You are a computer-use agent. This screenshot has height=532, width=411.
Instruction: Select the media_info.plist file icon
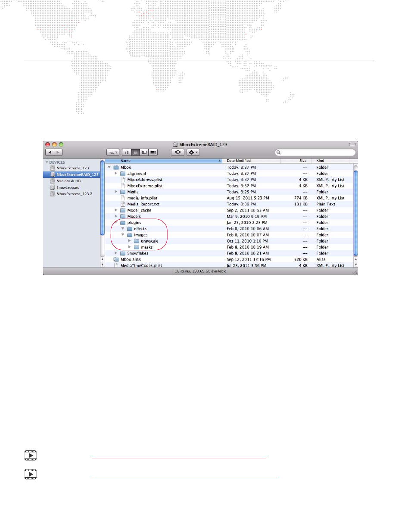click(123, 198)
